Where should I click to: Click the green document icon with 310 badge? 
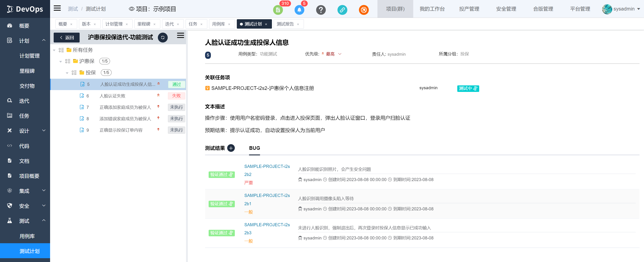coord(278,10)
